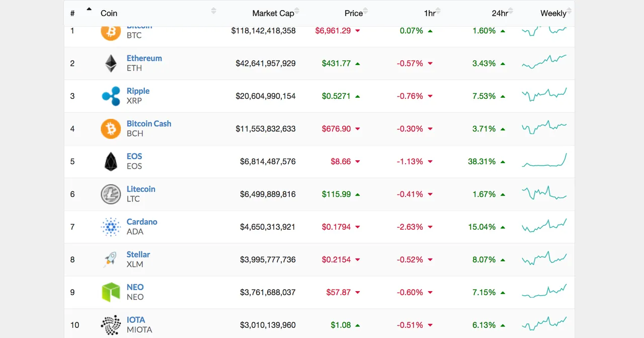The width and height of the screenshot is (644, 338).
Task: Click Cardano 1hr value -2.63%
Action: (x=410, y=227)
